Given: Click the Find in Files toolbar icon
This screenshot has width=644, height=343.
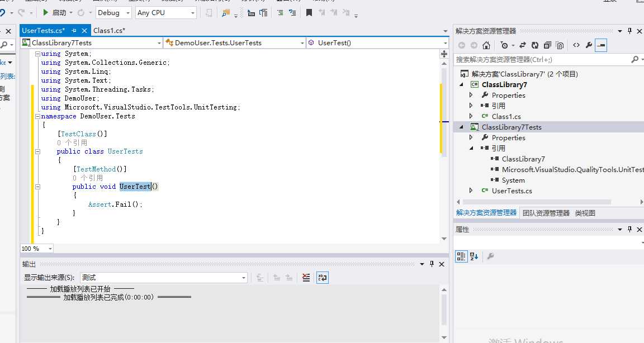Looking at the screenshot, I should (225, 13).
